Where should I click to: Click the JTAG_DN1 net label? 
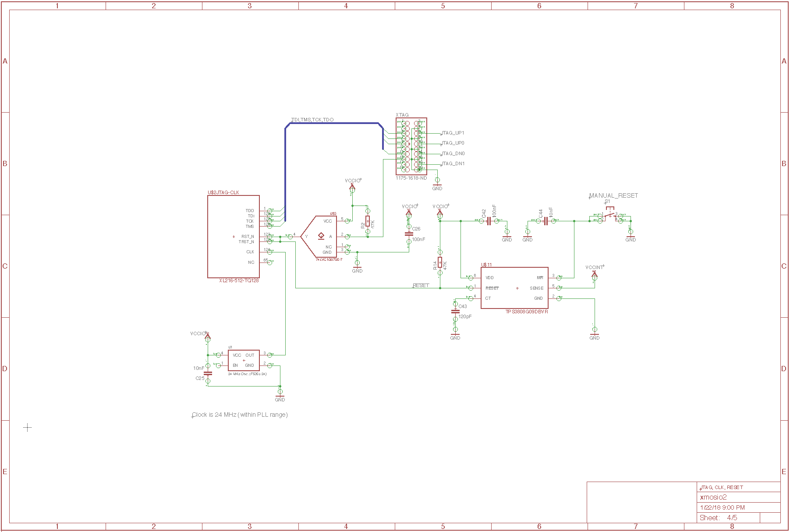coord(453,163)
